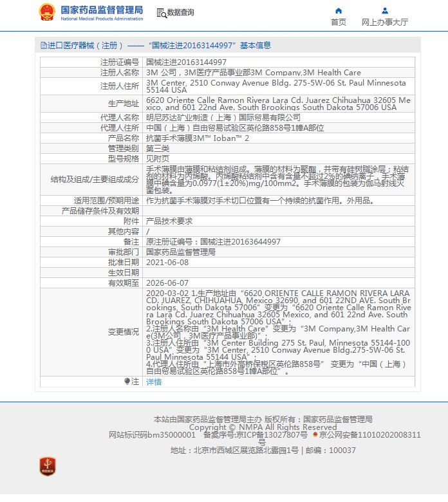
Task: Open the 数据查询 search icon
Action: point(162,13)
